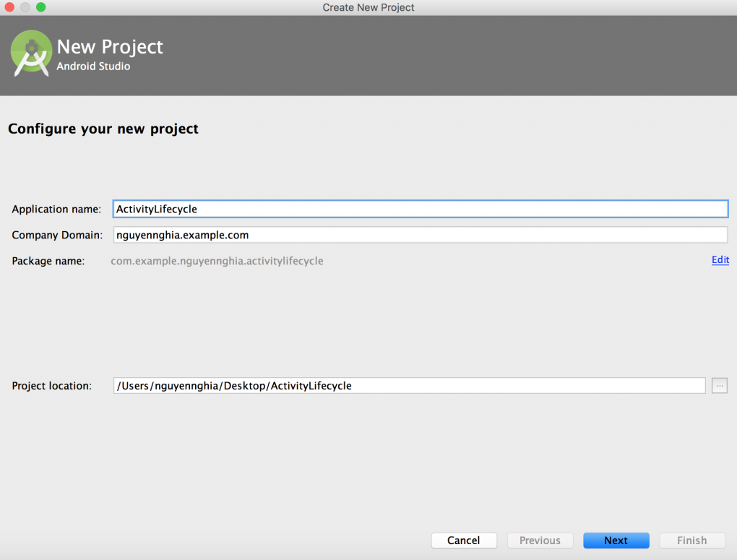Click the 'Create New Project' window title
Screen dimensions: 737x560
368,7
